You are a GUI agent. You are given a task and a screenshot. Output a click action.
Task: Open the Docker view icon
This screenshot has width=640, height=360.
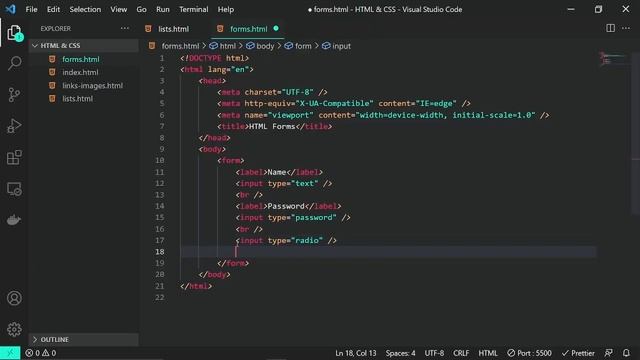pyautogui.click(x=14, y=220)
